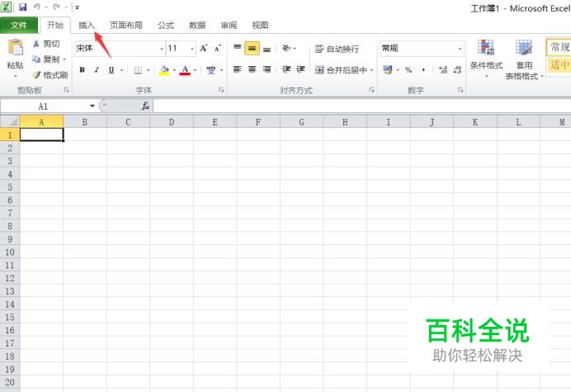Click the 剪切 cut button

pos(46,44)
